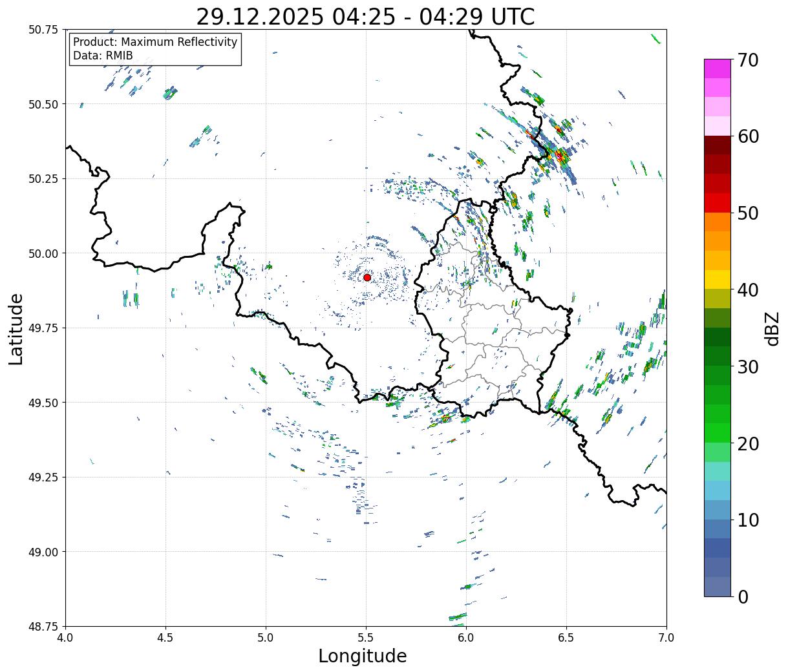
Task: Click the bright red swatch just above the 50 dBZ tick
Action: click(x=718, y=202)
